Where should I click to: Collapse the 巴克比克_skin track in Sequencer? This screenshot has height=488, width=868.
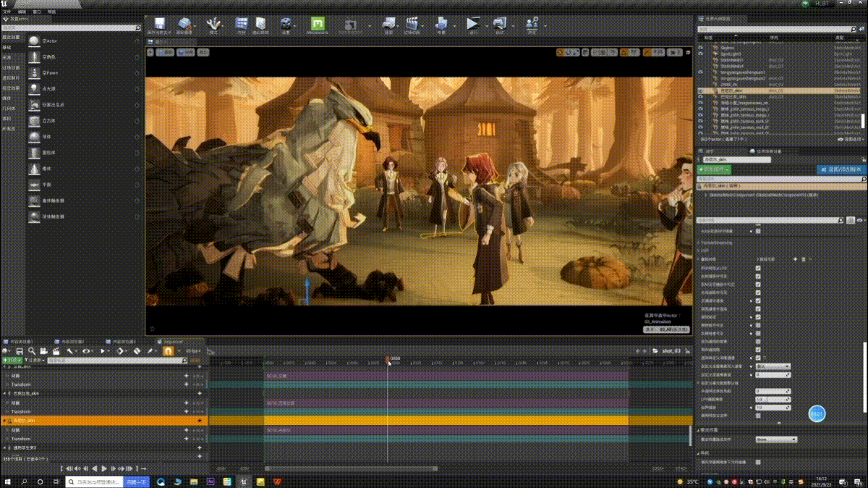coord(4,393)
